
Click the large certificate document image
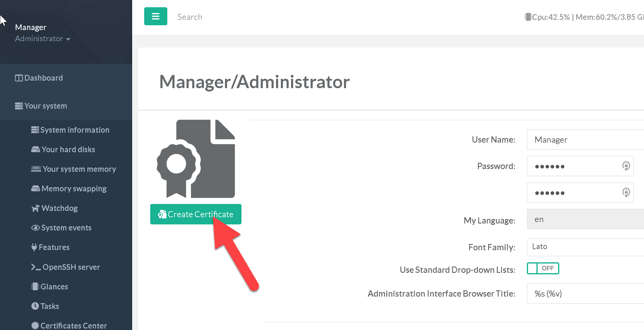pyautogui.click(x=196, y=159)
